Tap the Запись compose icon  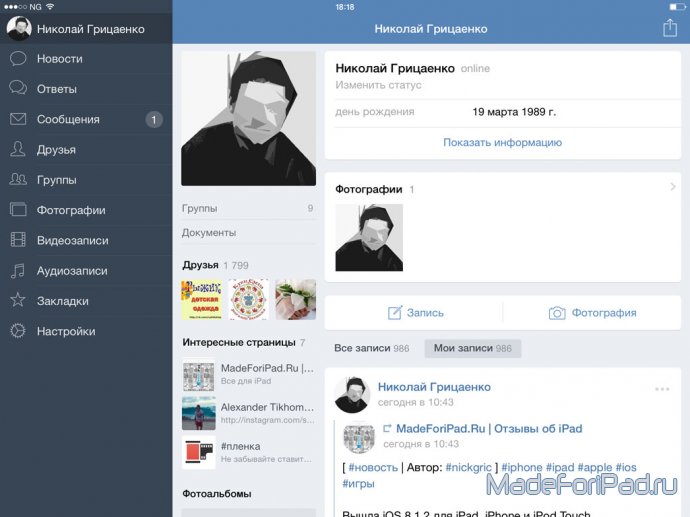pos(395,312)
